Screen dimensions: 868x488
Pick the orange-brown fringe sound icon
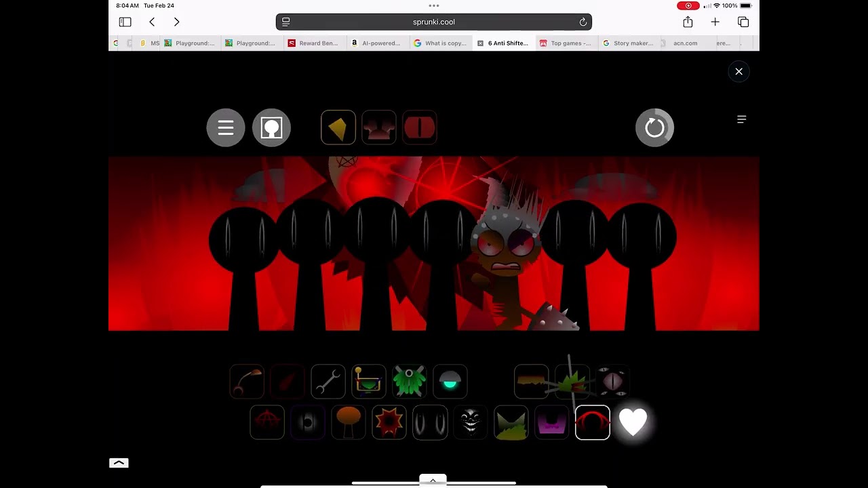532,381
